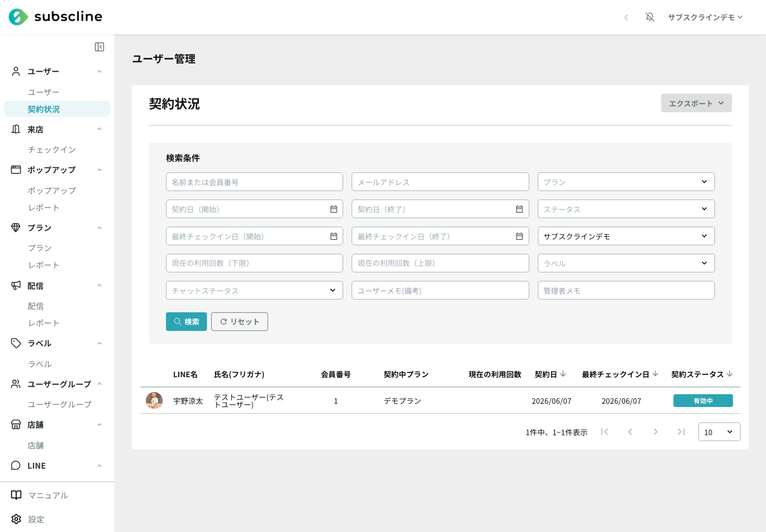Open the チャットステータス dropdown

point(254,290)
